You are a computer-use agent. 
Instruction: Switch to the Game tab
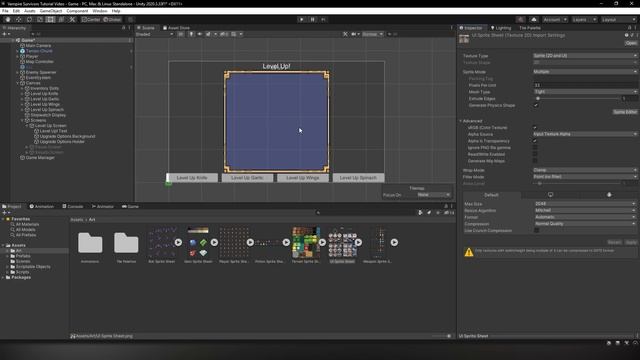(x=131, y=207)
